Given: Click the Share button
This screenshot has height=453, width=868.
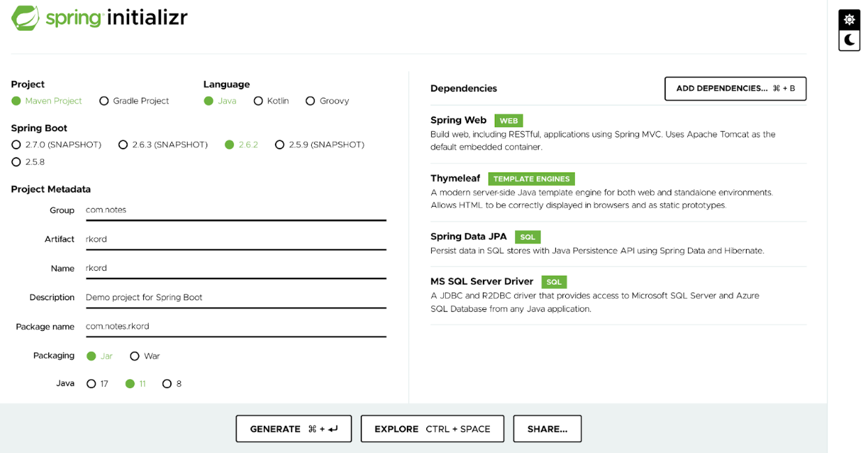Looking at the screenshot, I should [x=548, y=429].
